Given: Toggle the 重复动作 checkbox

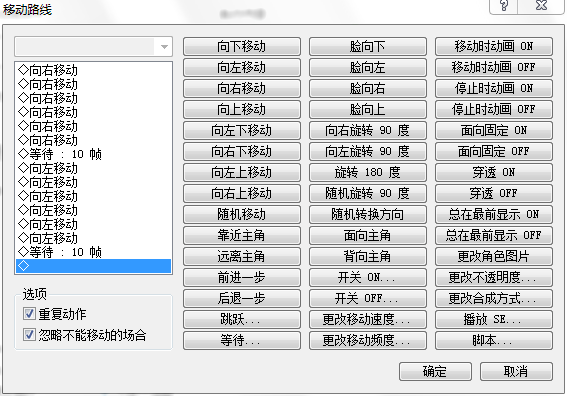Looking at the screenshot, I should pos(29,314).
